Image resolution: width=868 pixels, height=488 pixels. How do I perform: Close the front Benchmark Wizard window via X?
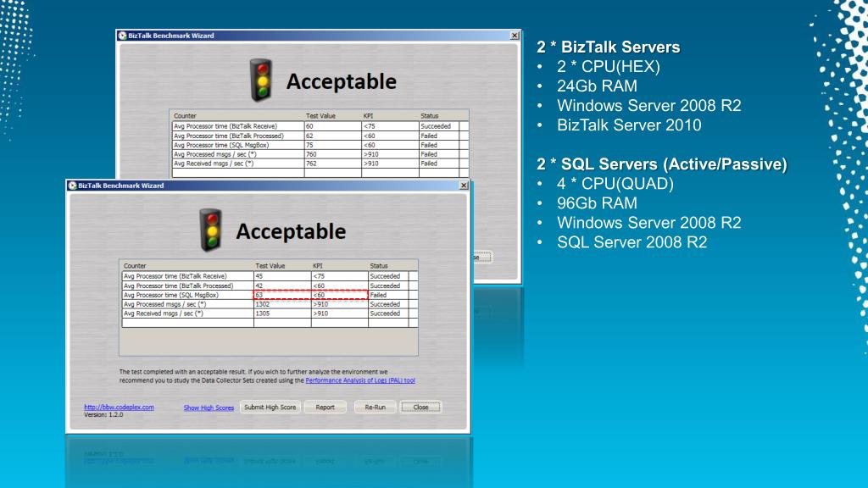tap(464, 186)
